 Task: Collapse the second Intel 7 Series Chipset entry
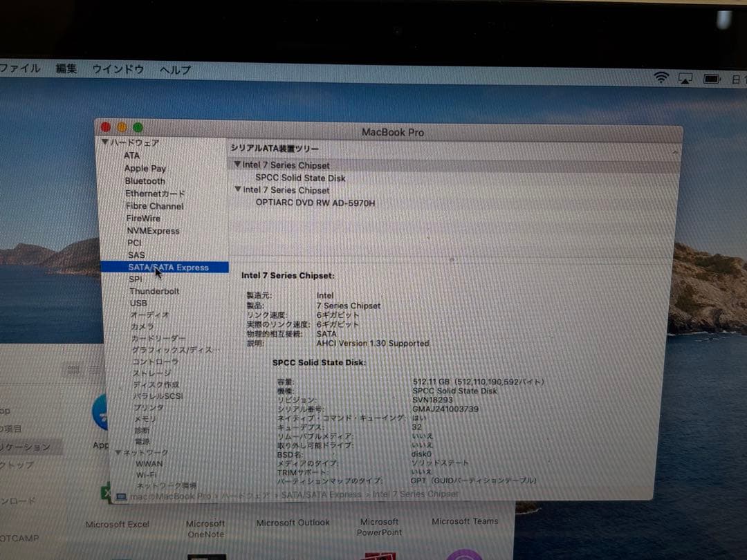pos(239,189)
